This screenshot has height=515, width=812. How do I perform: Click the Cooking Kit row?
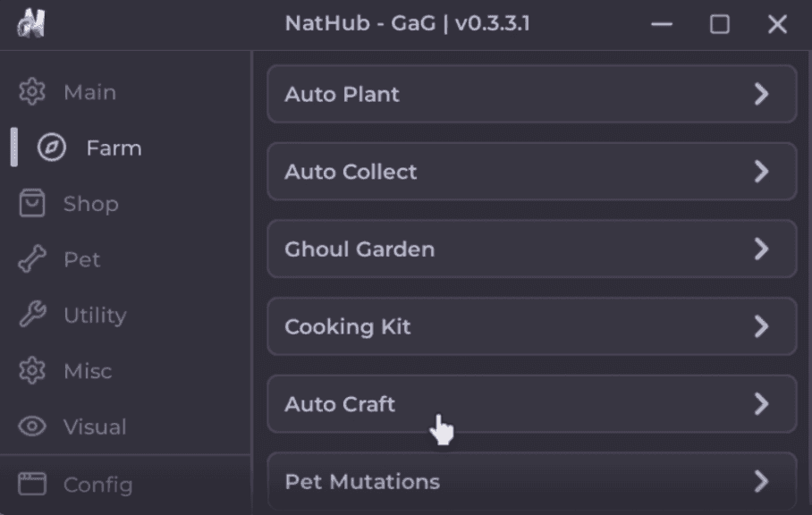(531, 326)
